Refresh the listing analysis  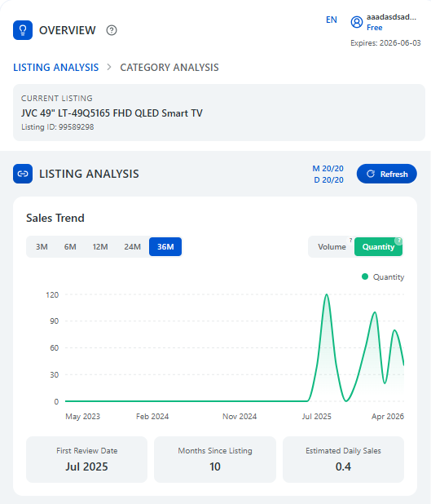coord(387,174)
